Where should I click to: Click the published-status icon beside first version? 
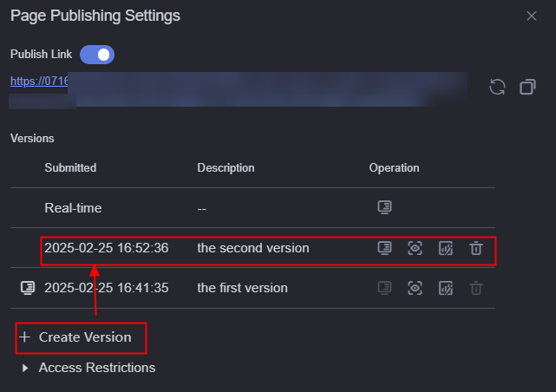(x=28, y=288)
